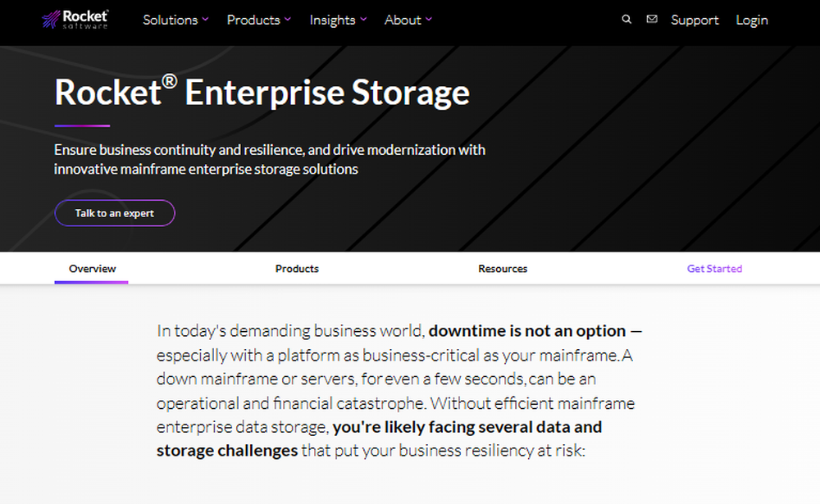The width and height of the screenshot is (820, 504).
Task: Click the Products item in the main navigation
Action: point(253,20)
